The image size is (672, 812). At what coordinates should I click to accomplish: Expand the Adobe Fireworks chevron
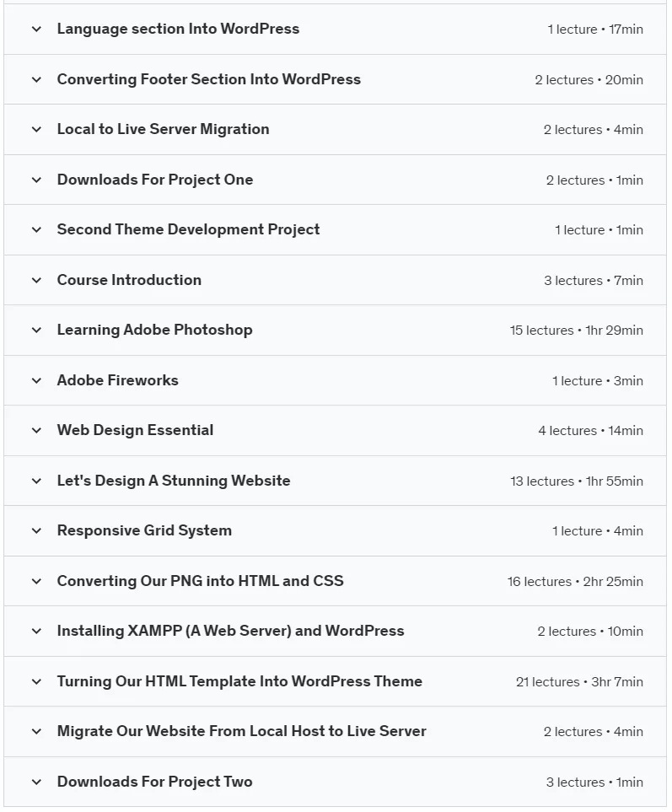coord(36,380)
